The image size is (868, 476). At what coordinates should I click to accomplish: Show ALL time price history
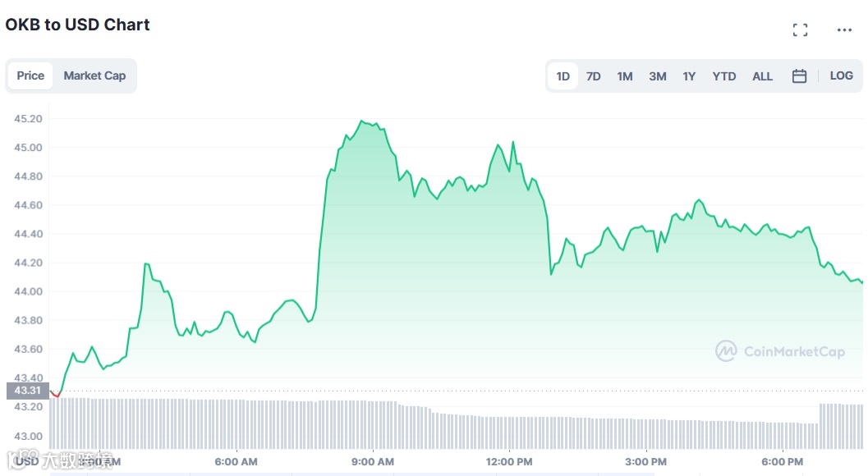tap(762, 76)
